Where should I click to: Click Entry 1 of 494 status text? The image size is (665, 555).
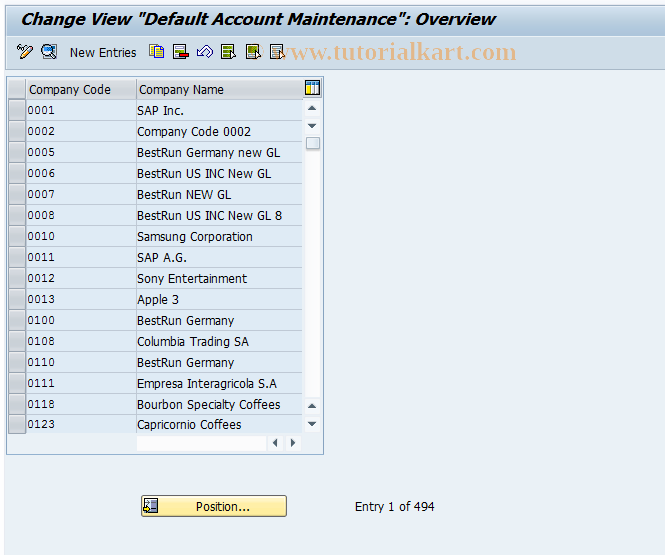pos(394,506)
